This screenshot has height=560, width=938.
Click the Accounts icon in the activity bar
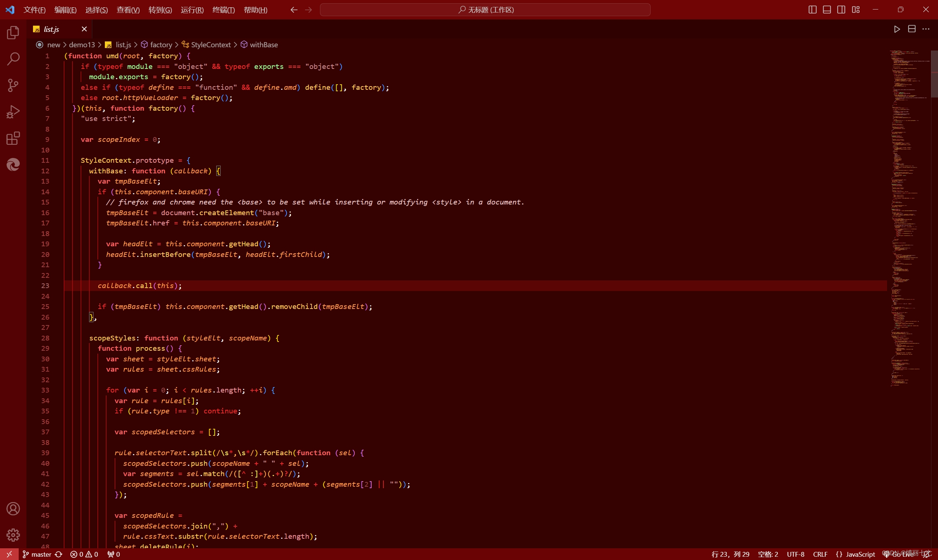pos(13,509)
